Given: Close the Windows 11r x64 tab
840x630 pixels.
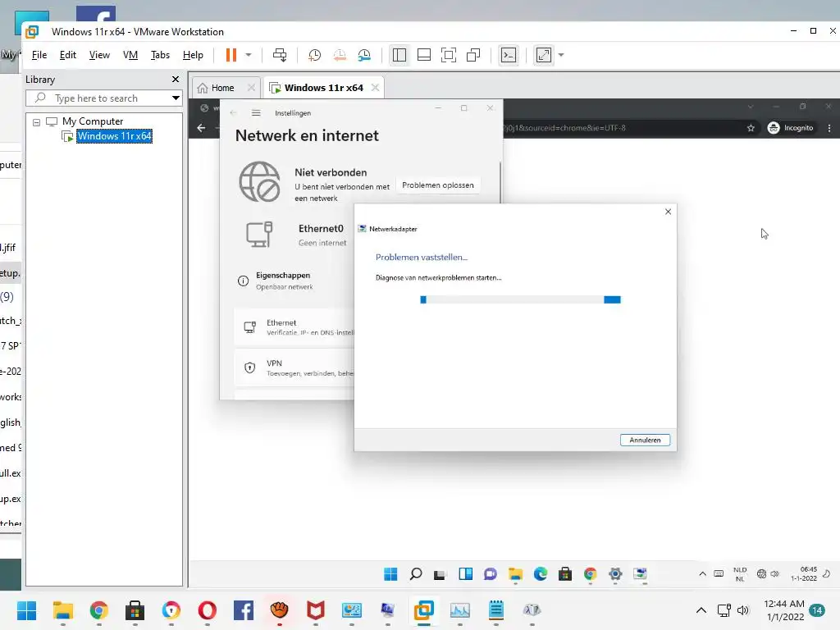Looking at the screenshot, I should pyautogui.click(x=375, y=87).
